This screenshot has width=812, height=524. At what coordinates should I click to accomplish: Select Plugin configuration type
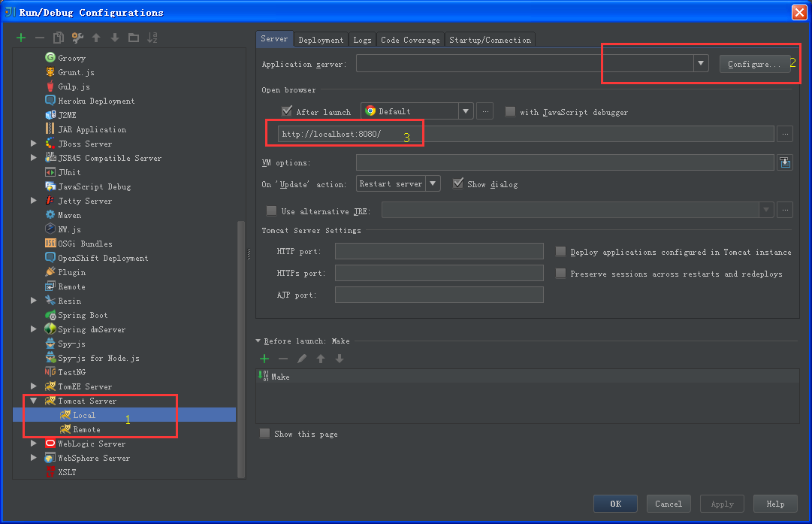(x=71, y=272)
